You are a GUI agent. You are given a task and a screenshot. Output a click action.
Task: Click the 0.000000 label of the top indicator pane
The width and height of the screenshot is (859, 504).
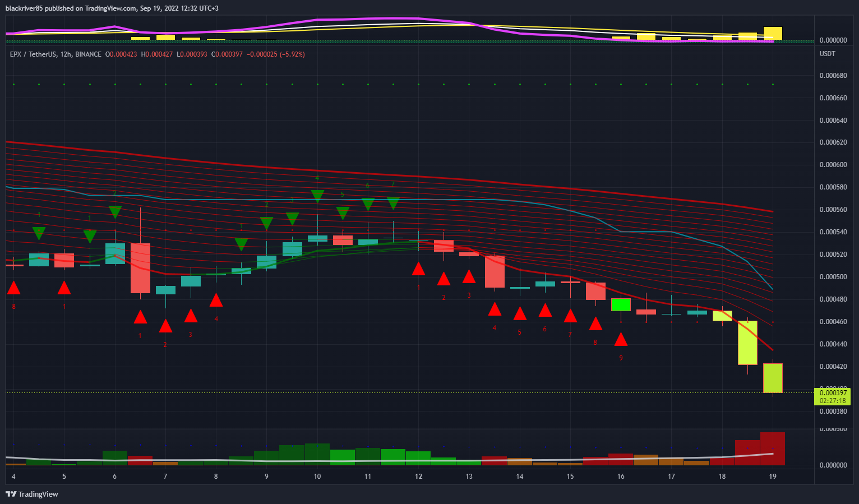click(x=833, y=40)
